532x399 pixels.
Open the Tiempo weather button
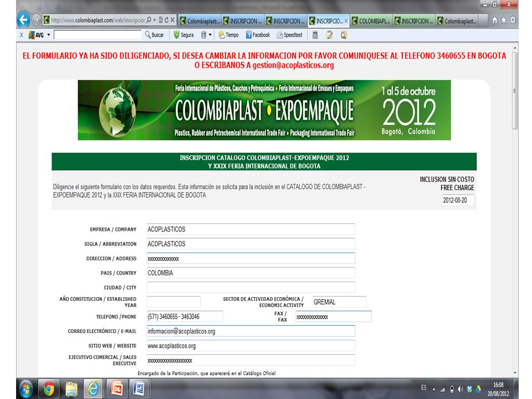pyautogui.click(x=229, y=34)
